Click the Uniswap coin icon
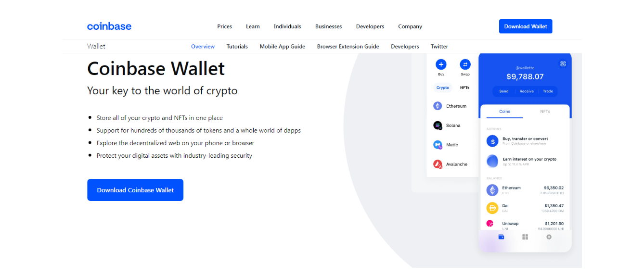 490,223
